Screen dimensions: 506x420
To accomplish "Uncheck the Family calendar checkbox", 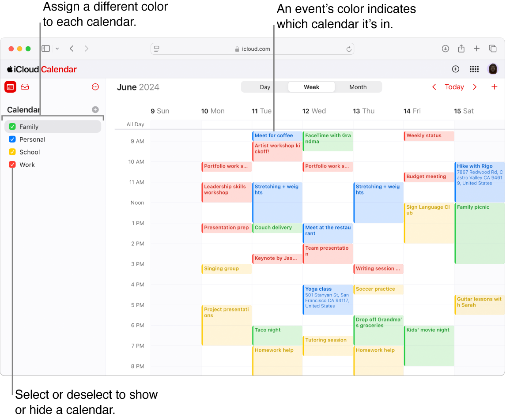I will coord(12,127).
